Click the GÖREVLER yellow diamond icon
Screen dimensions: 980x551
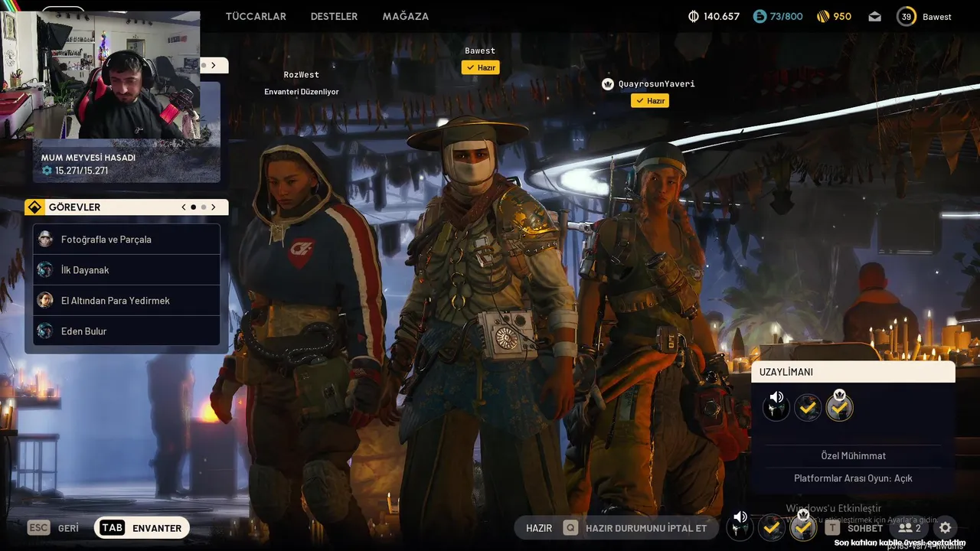(x=35, y=207)
